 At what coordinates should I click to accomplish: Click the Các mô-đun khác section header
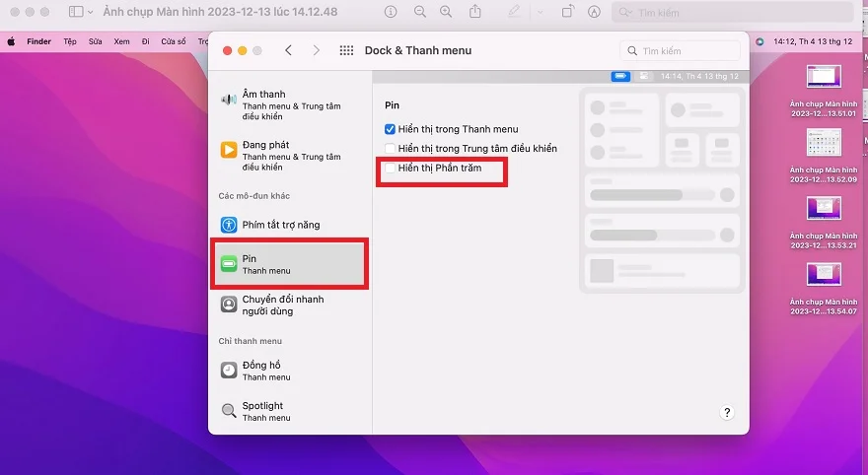(254, 196)
